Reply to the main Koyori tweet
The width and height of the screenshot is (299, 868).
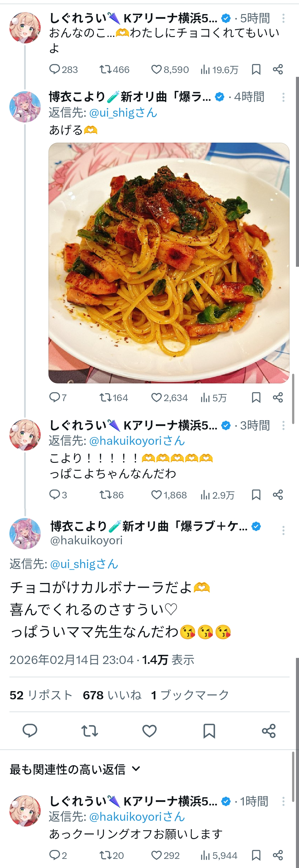(30, 731)
